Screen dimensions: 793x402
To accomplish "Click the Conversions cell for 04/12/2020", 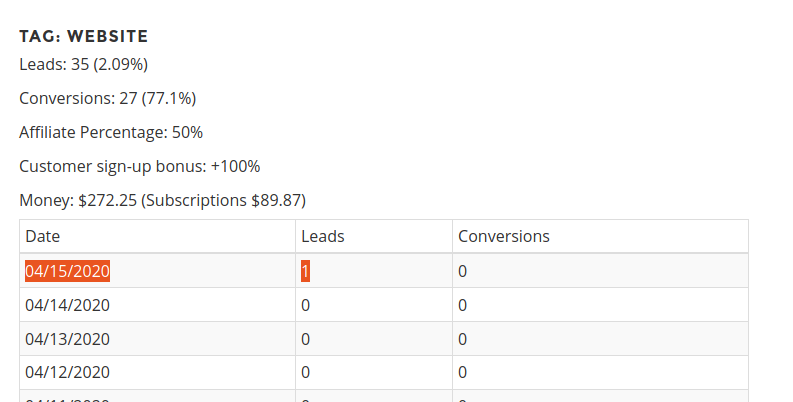I will (x=463, y=373).
